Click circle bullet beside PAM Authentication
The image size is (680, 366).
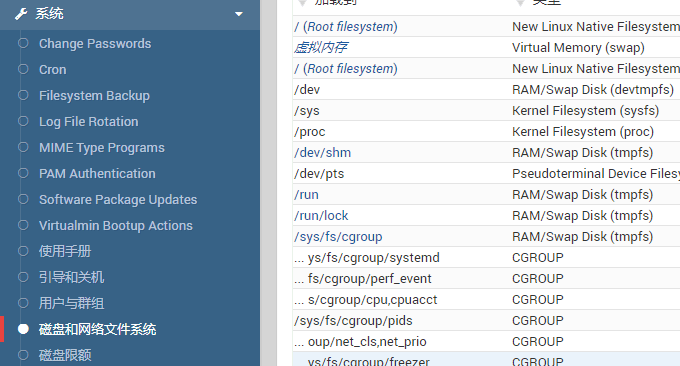[x=23, y=173]
